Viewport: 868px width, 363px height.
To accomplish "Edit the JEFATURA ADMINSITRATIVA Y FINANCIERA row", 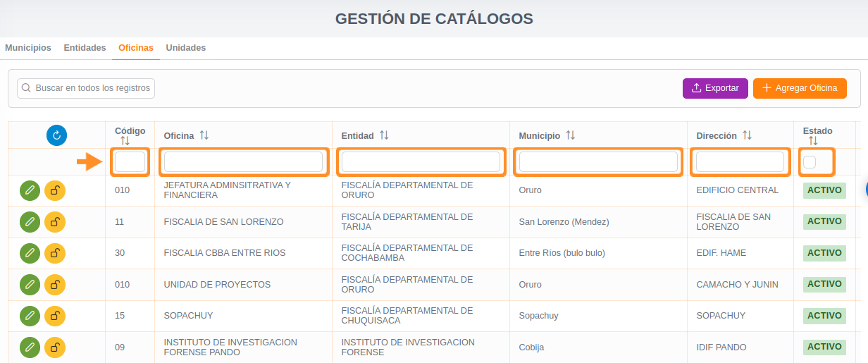I will point(30,190).
